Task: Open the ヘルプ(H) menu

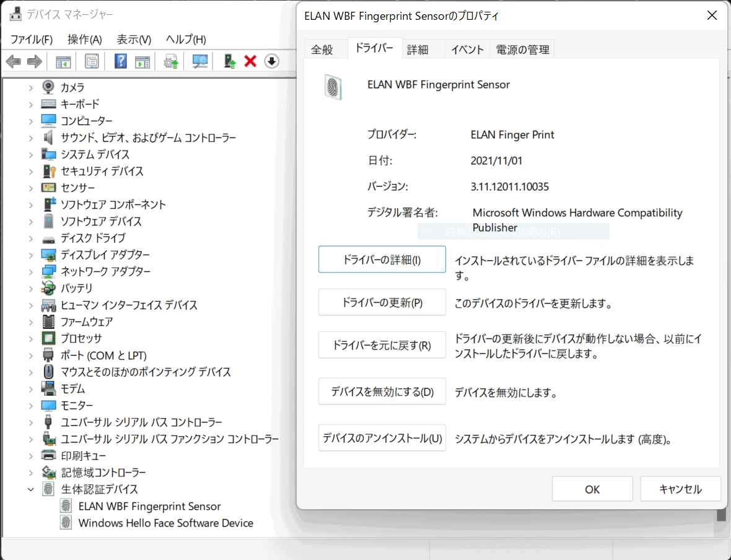Action: click(186, 40)
